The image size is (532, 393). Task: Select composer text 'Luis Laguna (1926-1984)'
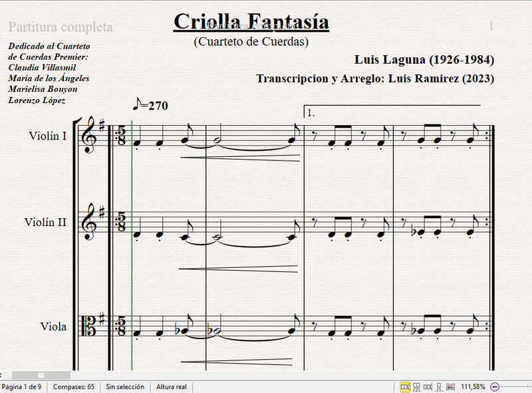[424, 60]
